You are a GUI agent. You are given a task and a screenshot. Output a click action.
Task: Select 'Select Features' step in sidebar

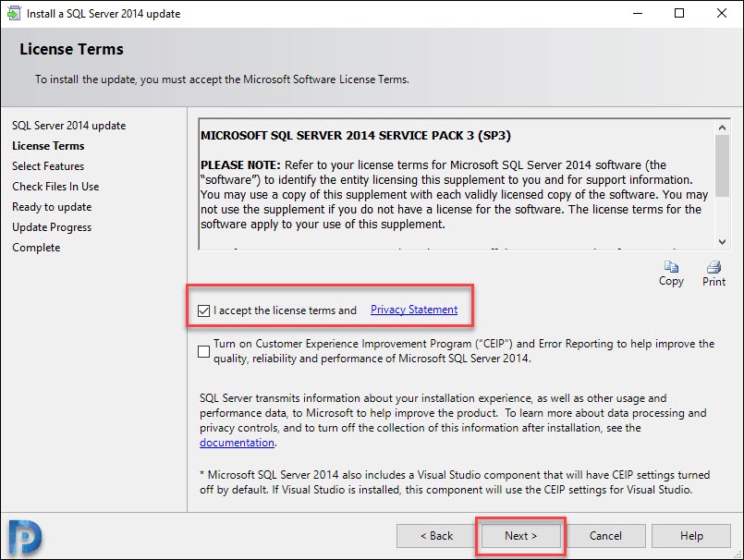[x=48, y=166]
